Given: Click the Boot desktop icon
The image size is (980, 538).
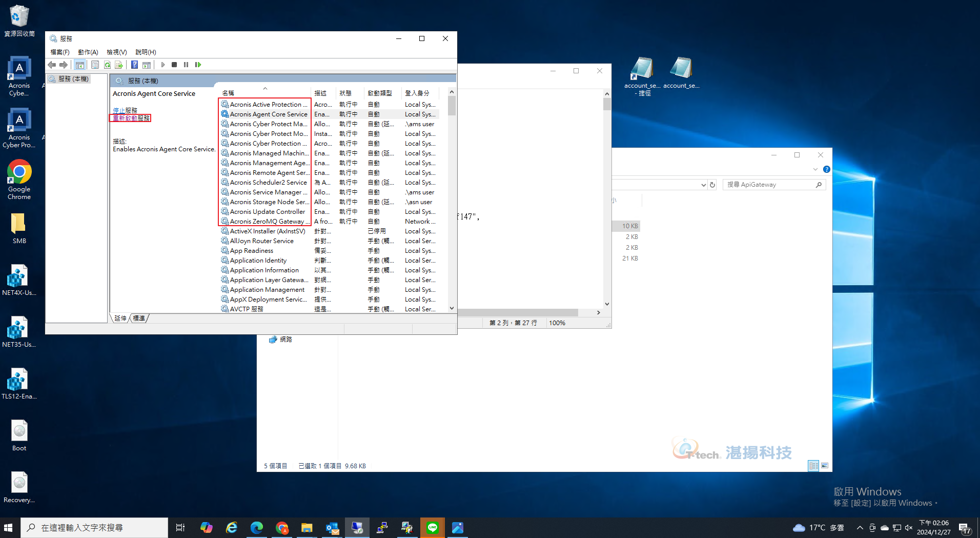Looking at the screenshot, I should pyautogui.click(x=19, y=436).
